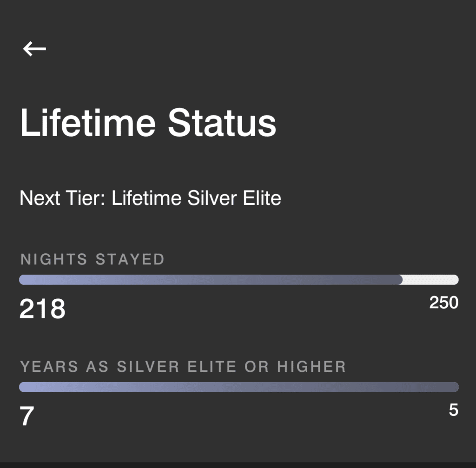Click the 250 nights target value
This screenshot has height=468, width=476.
point(443,303)
